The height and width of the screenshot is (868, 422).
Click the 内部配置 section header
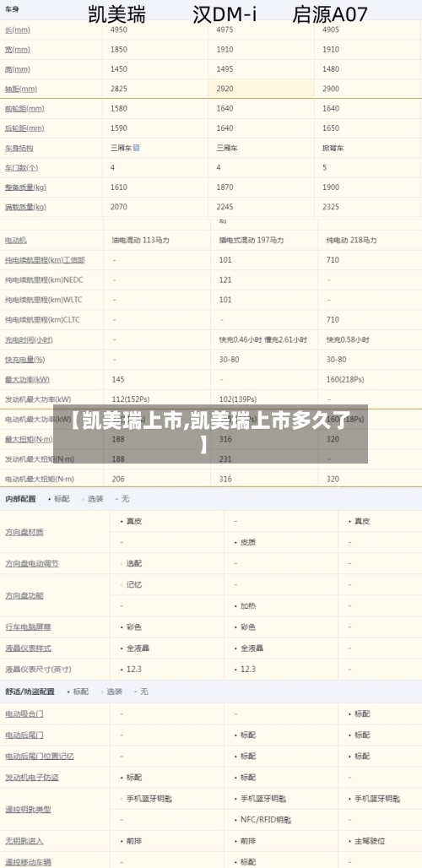click(x=20, y=499)
